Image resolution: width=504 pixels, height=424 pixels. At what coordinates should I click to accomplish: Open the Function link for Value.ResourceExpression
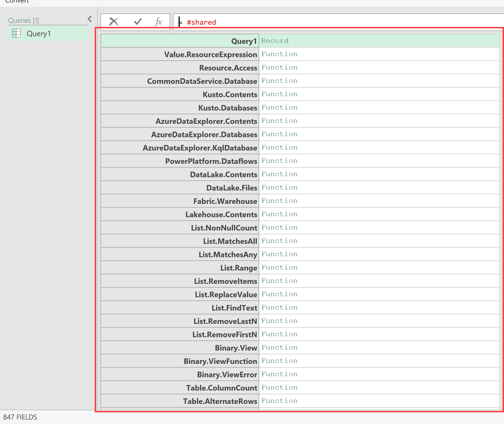(x=279, y=54)
